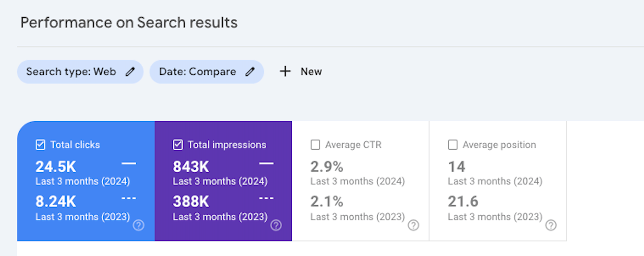Click the 24.5K clicks value for 2024
This screenshot has width=644, height=256.
pos(56,167)
